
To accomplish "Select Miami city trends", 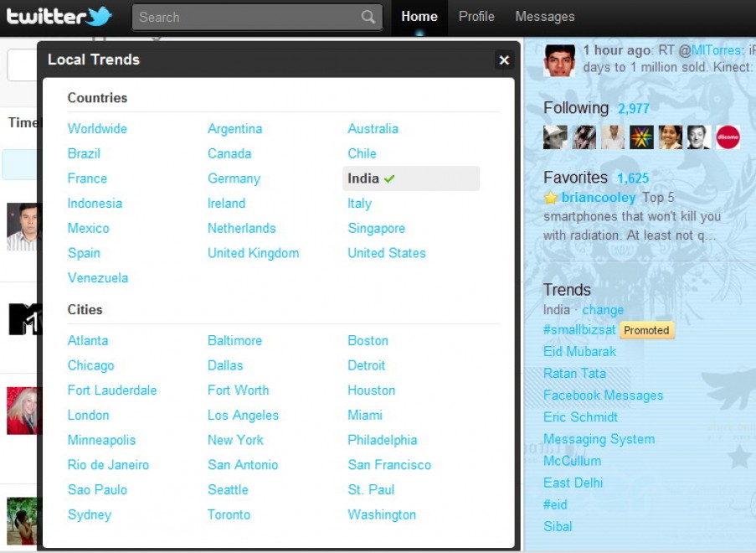I will click(x=365, y=415).
